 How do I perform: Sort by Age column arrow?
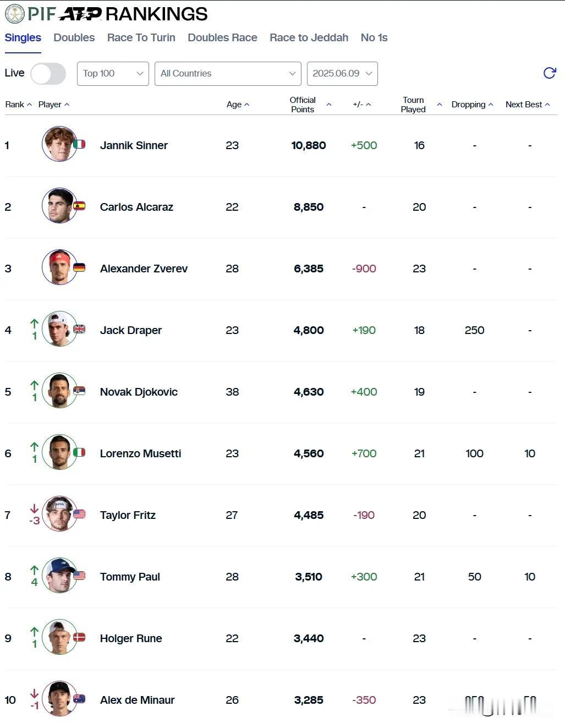point(246,105)
